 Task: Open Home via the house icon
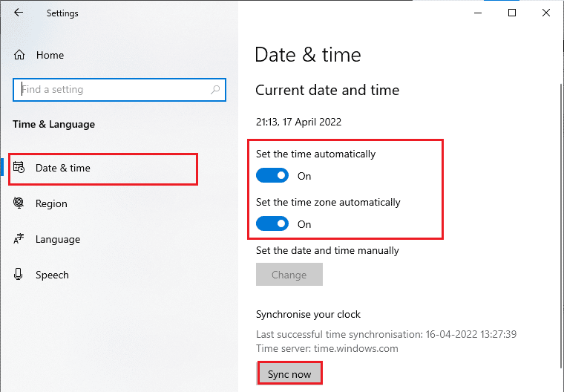click(19, 55)
